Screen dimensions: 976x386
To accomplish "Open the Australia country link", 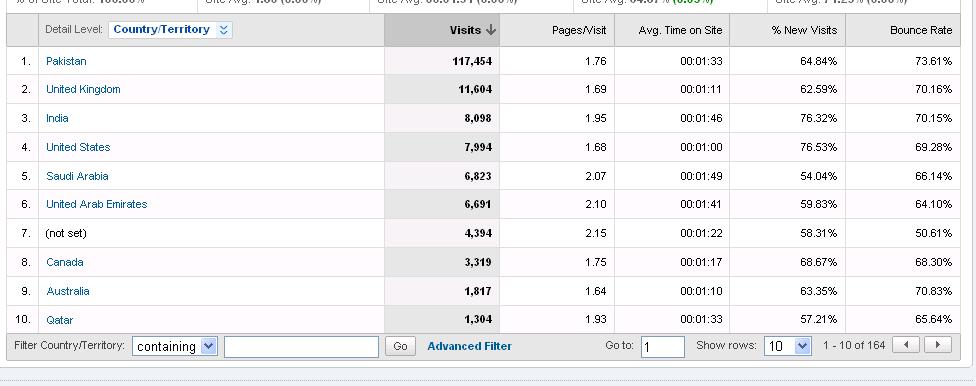I will click(x=68, y=291).
